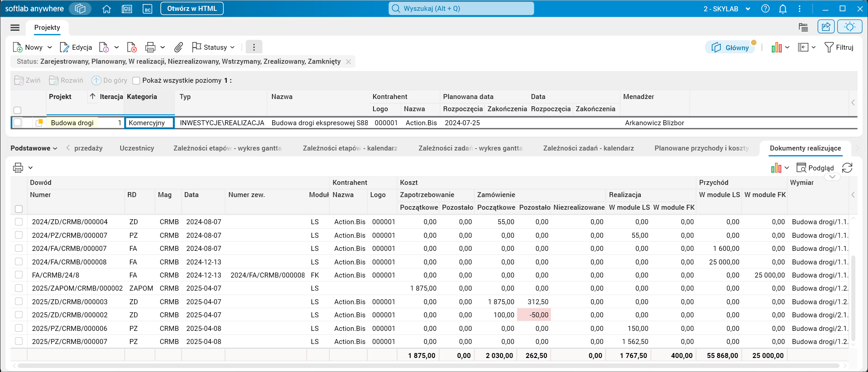Toggle the light theme sun icon

(x=849, y=27)
